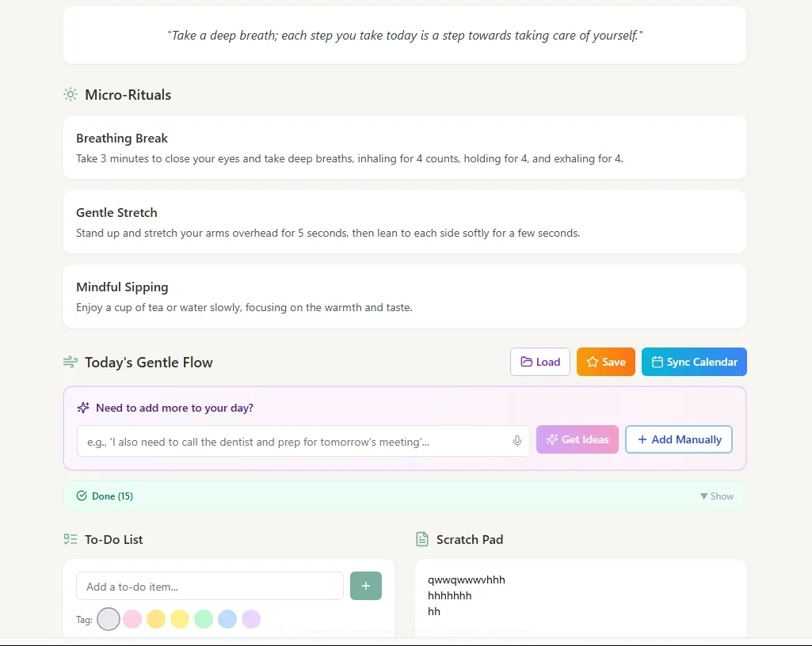Click the microphone icon in ideas field
The image size is (812, 646).
click(517, 441)
